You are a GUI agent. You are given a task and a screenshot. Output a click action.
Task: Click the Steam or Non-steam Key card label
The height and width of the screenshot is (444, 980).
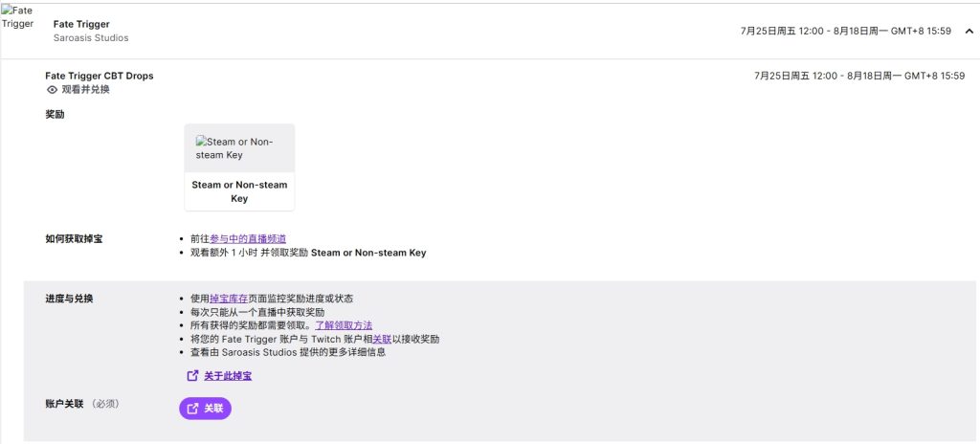coord(239,191)
